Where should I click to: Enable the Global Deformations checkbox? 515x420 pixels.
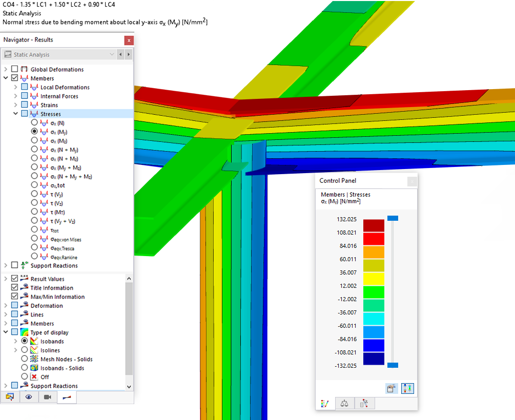point(14,69)
